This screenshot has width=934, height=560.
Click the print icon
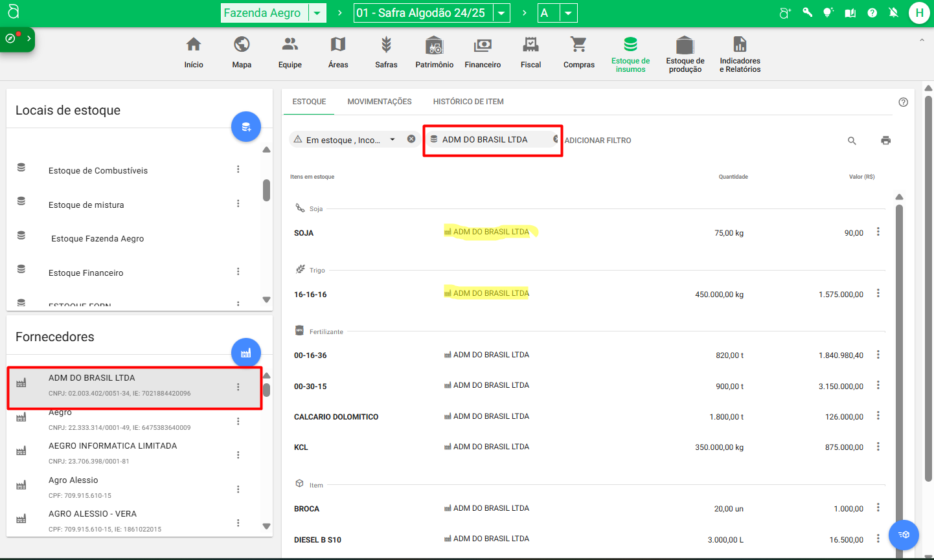pos(885,140)
